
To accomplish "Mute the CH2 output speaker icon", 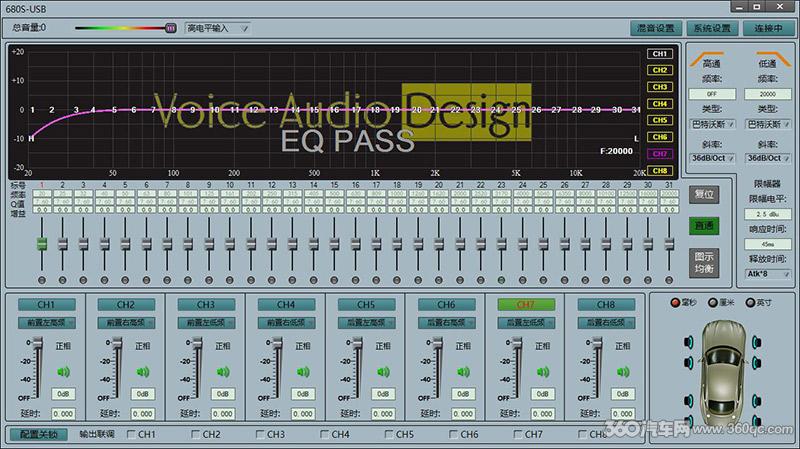I will (143, 371).
